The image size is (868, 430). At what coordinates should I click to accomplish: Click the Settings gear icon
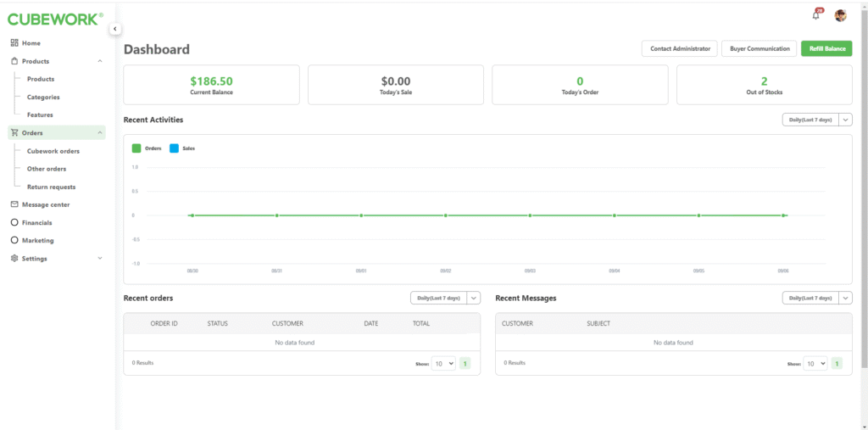click(x=14, y=259)
